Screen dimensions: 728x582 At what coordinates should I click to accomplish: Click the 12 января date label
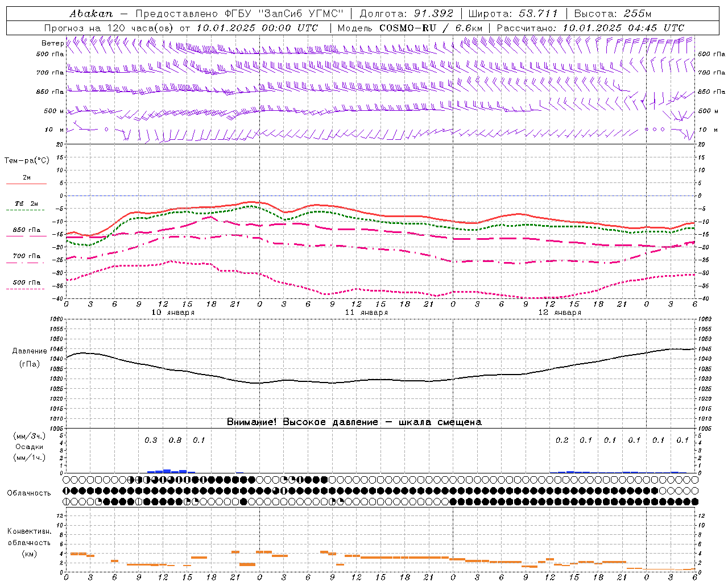560,313
